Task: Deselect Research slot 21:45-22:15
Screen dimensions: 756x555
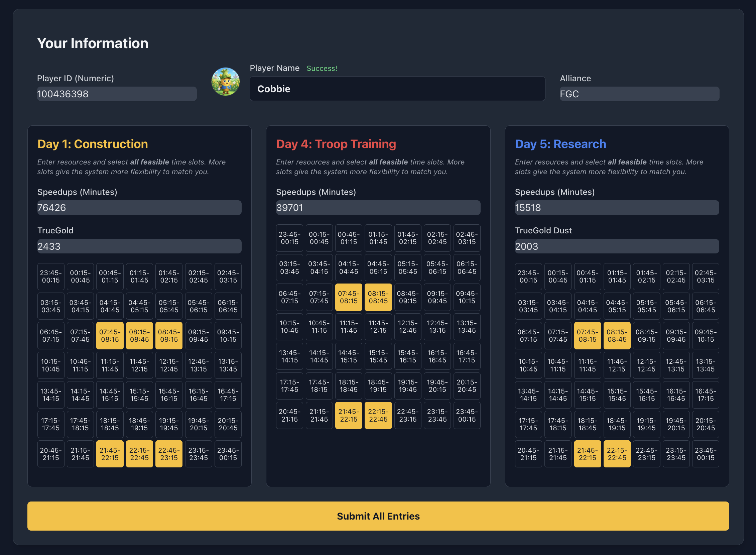Action: 588,454
